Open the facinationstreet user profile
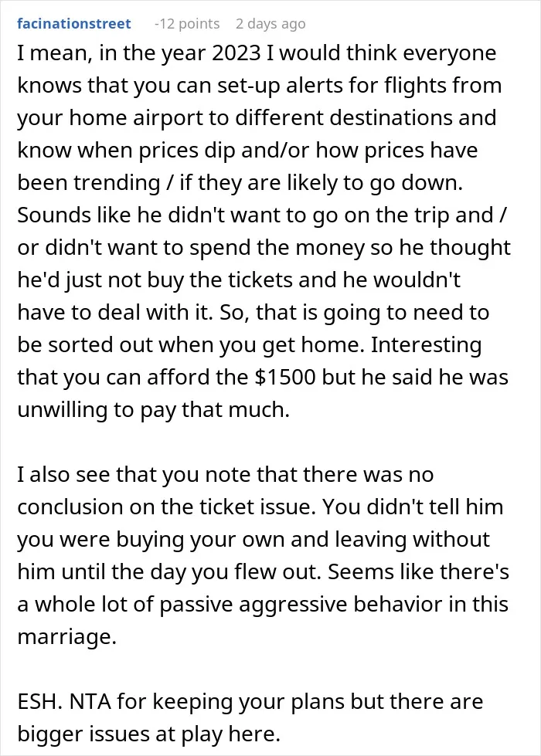Screen dimensions: 541x756 point(74,24)
